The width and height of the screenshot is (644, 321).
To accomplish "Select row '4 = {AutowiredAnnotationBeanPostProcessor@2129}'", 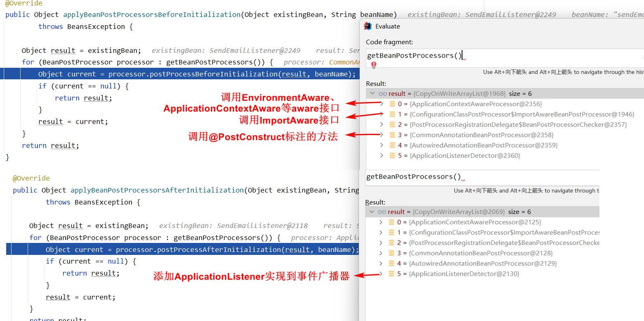I will [482, 264].
